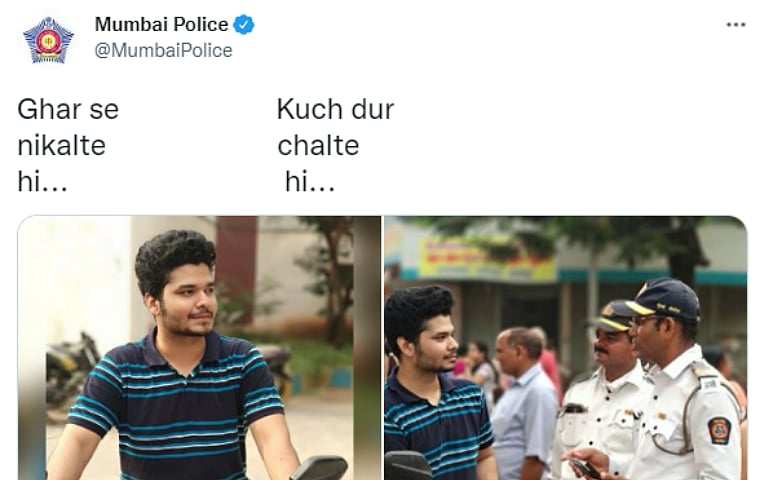Click the mustached policeman's face
Viewport: 760px width, 480px height.
tap(611, 347)
